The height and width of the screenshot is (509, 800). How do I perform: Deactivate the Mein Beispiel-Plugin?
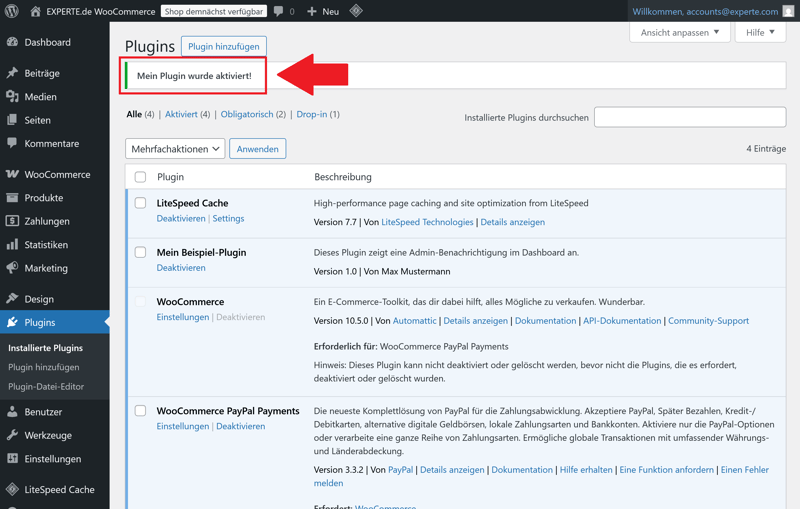[181, 268]
